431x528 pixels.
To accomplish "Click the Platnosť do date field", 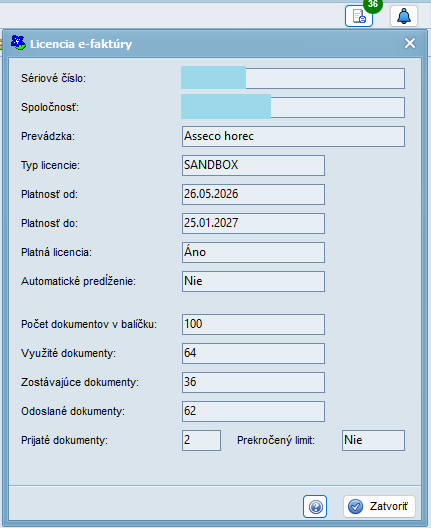I will (253, 223).
